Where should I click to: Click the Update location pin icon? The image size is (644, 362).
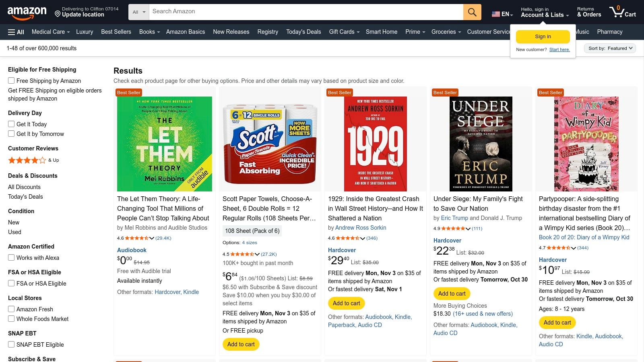pos(57,14)
